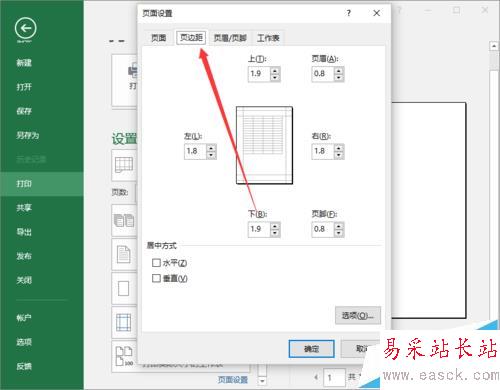Click the 上 margin input field
500x390 pixels.
pyautogui.click(x=258, y=74)
